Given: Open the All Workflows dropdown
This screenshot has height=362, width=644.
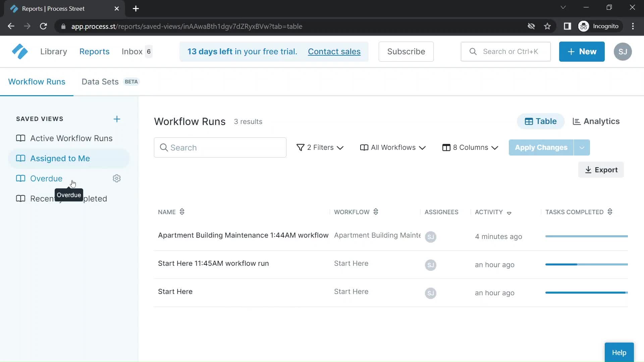Looking at the screenshot, I should tap(393, 147).
